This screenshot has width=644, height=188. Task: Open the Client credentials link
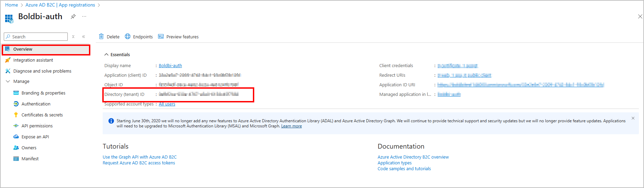coord(458,65)
